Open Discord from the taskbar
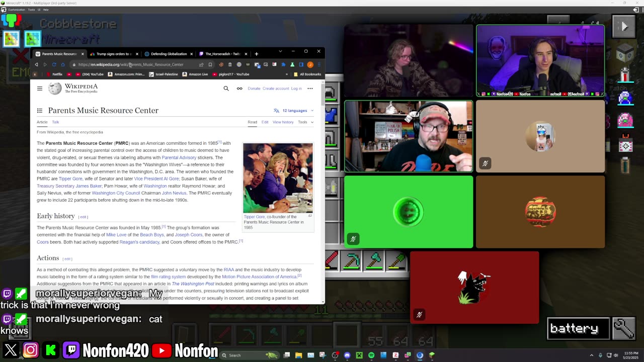This screenshot has width=644, height=362. [x=347, y=355]
